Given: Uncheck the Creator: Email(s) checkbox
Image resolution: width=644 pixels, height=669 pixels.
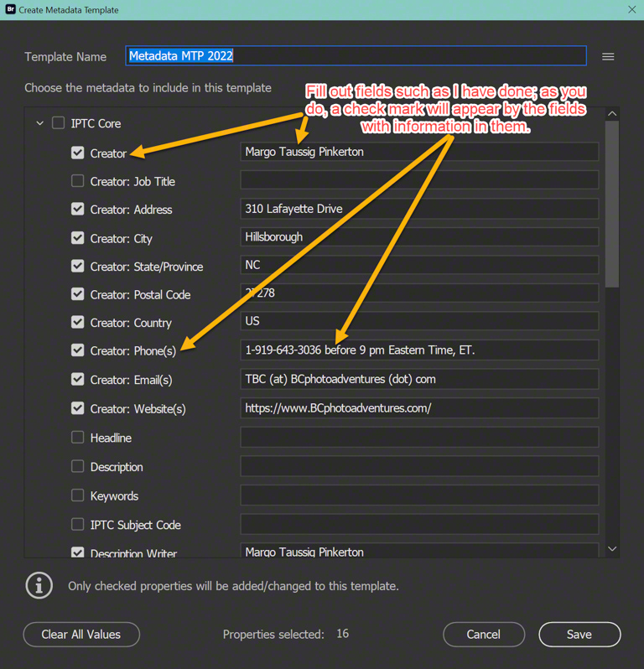Looking at the screenshot, I should pyautogui.click(x=77, y=379).
